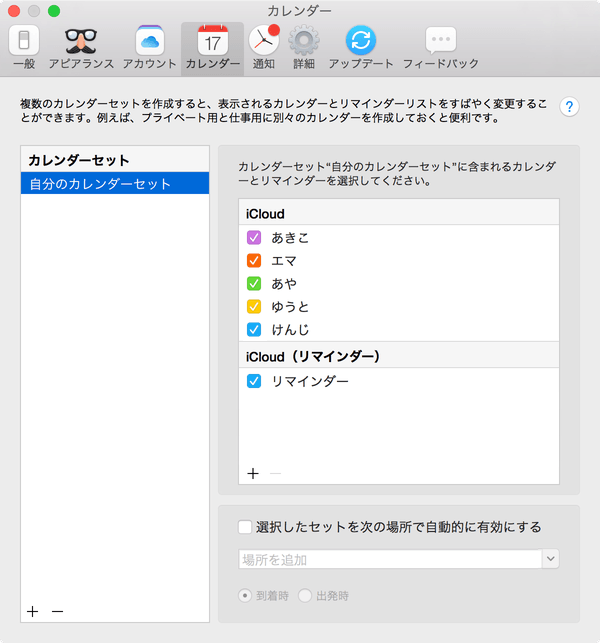The width and height of the screenshot is (600, 643).
Task: Select the 出発時 radio button
Action: click(305, 595)
